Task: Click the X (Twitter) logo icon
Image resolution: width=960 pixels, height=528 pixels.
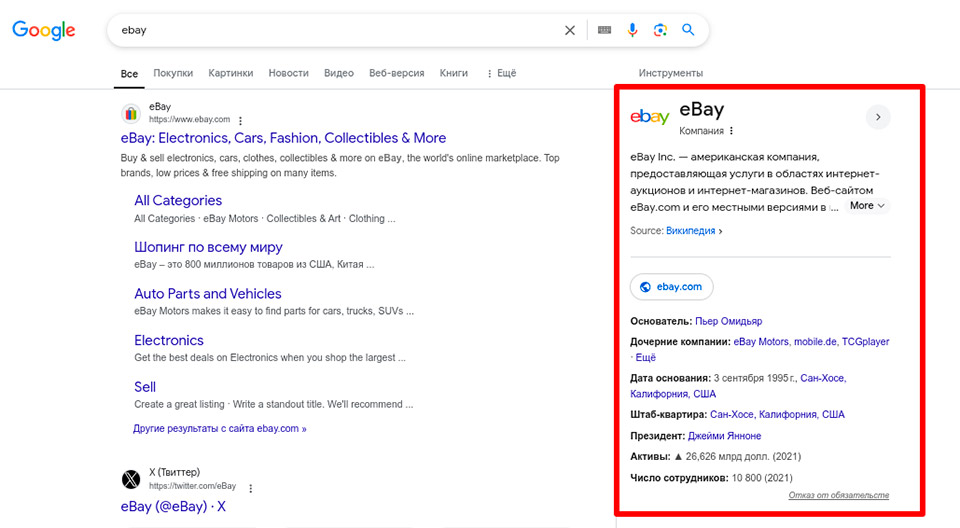Action: point(130,479)
